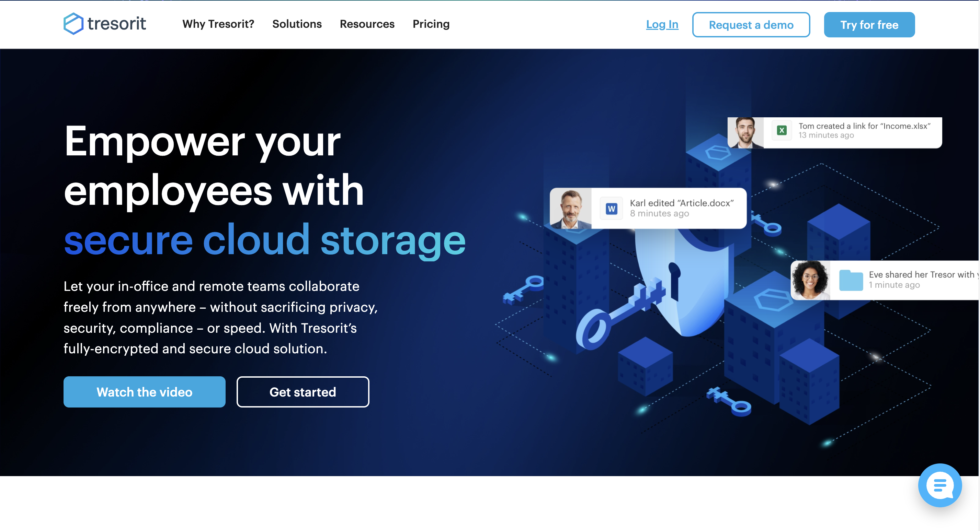
Task: Click the Request a demo link
Action: click(x=751, y=24)
